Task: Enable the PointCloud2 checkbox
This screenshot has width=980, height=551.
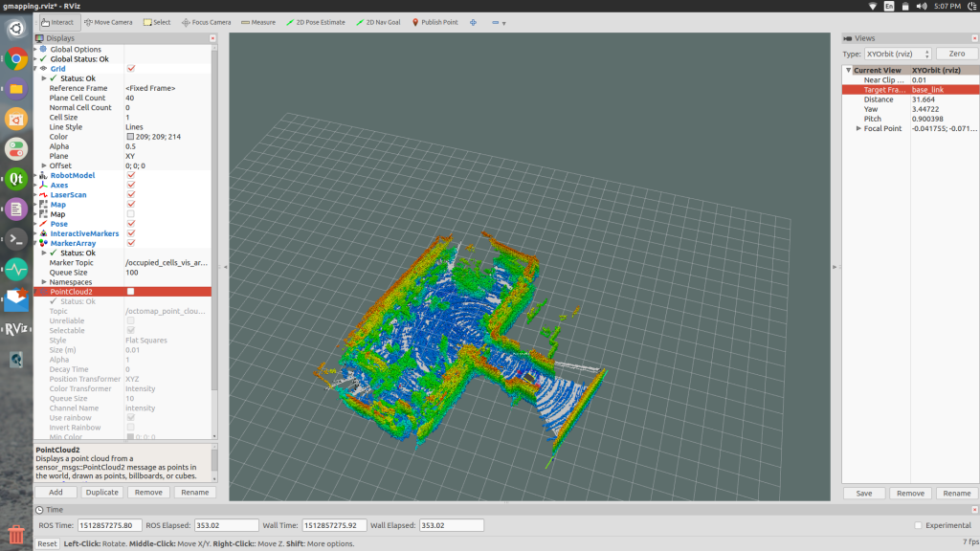Action: tap(130, 292)
